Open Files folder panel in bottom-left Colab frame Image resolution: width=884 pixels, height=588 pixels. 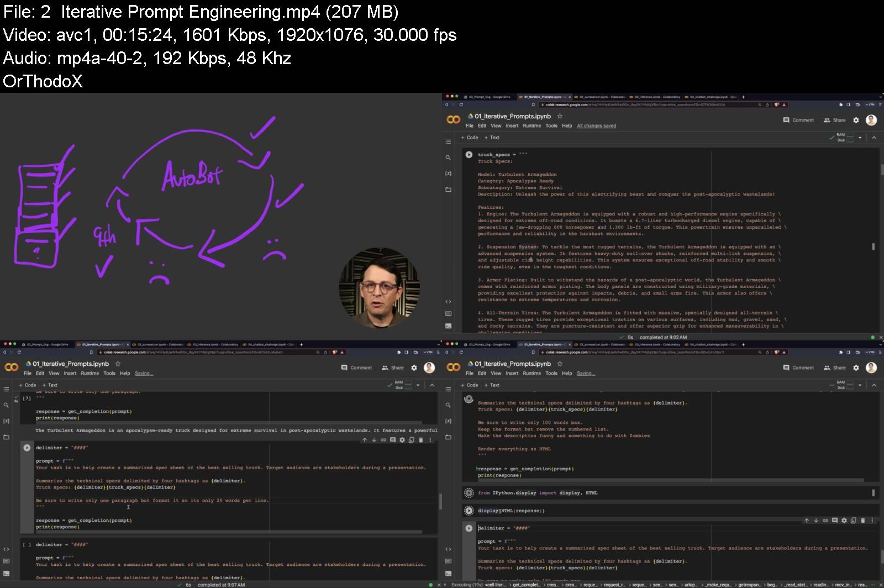pyautogui.click(x=6, y=437)
